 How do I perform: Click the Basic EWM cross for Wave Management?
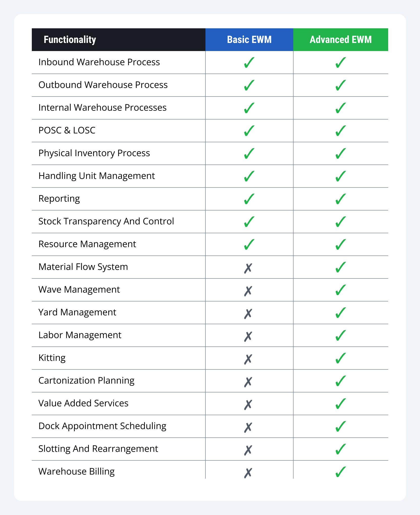[x=248, y=291]
